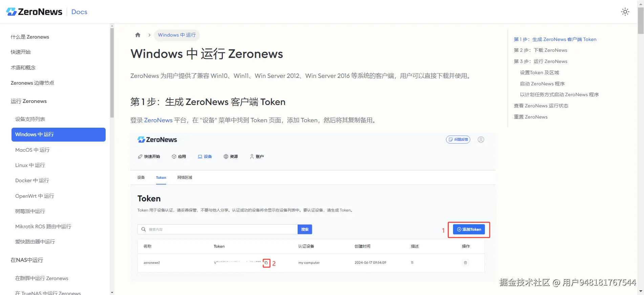Open '树莓派中运行' sidebar page
Image resolution: width=644 pixels, height=295 pixels.
[30, 211]
